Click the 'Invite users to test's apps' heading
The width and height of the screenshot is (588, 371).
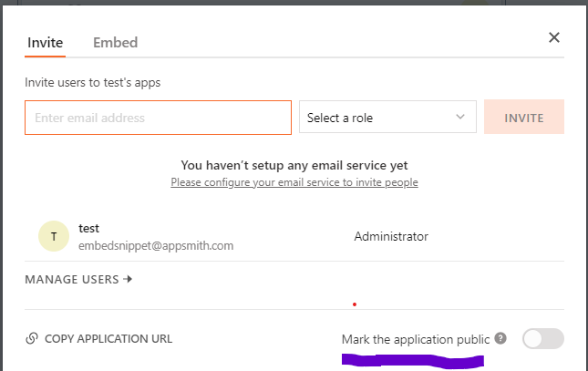93,83
